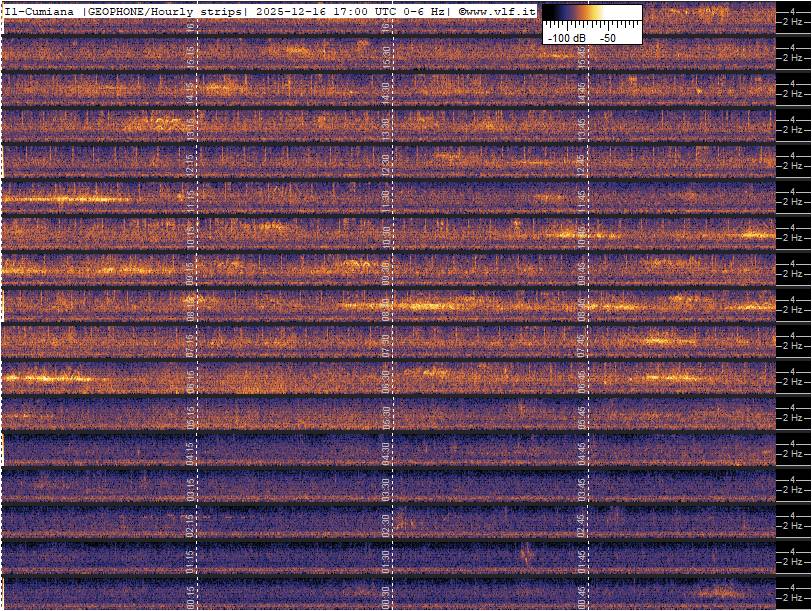Select the 05:15 time marker

click(191, 413)
